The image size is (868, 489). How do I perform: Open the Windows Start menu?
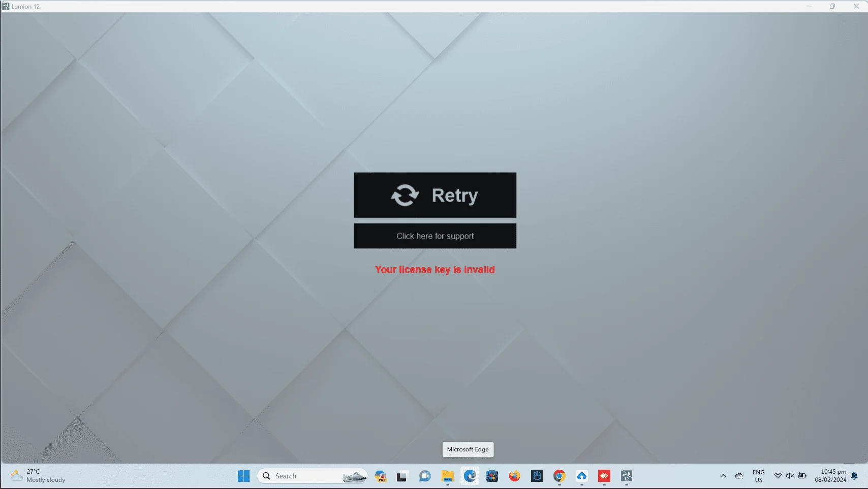pyautogui.click(x=244, y=476)
